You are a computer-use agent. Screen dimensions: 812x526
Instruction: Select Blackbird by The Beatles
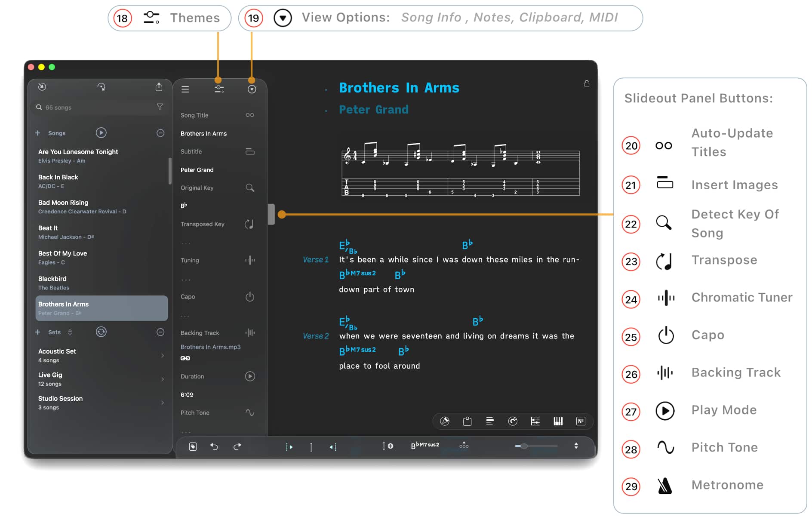[x=101, y=283]
